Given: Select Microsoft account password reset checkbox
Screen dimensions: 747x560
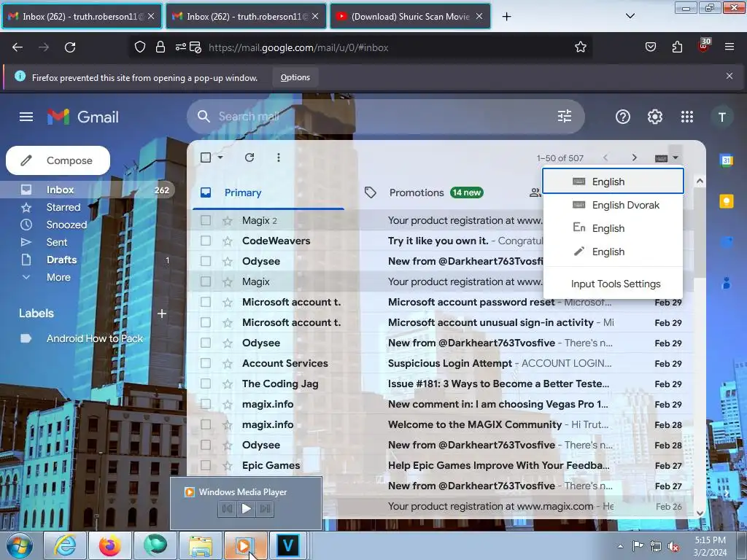Looking at the screenshot, I should pyautogui.click(x=206, y=302).
